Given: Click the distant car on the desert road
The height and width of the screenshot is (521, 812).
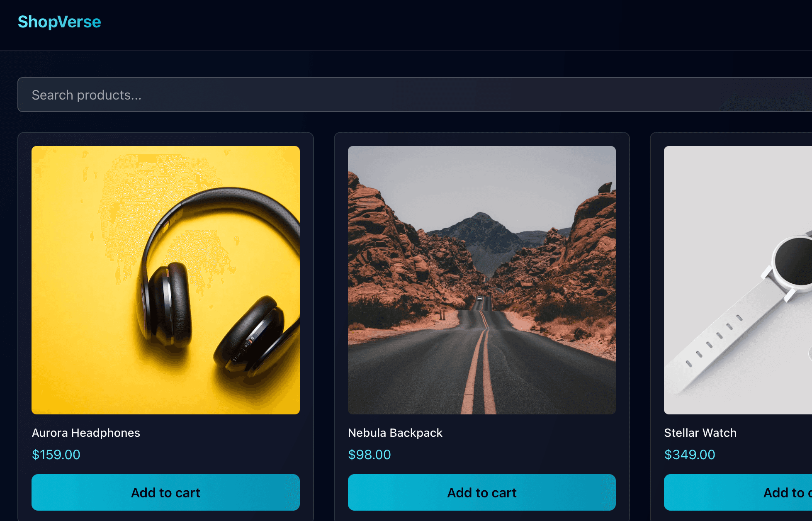Looking at the screenshot, I should click(x=480, y=298).
